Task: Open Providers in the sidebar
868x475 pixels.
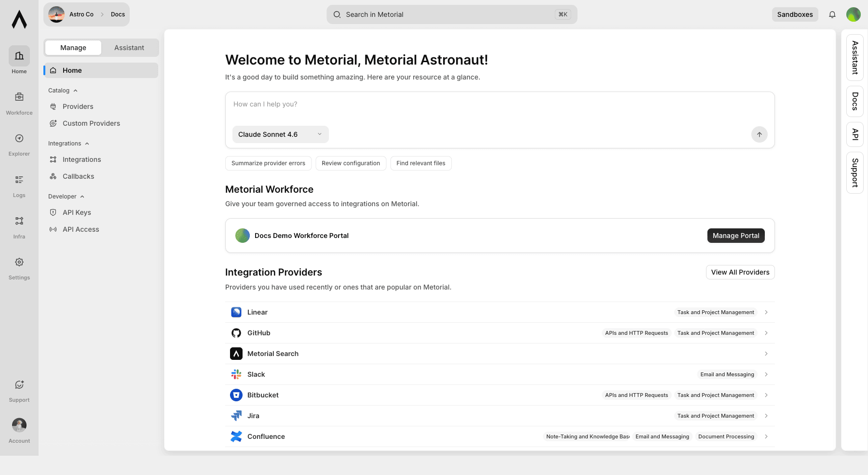Action: (101, 106)
